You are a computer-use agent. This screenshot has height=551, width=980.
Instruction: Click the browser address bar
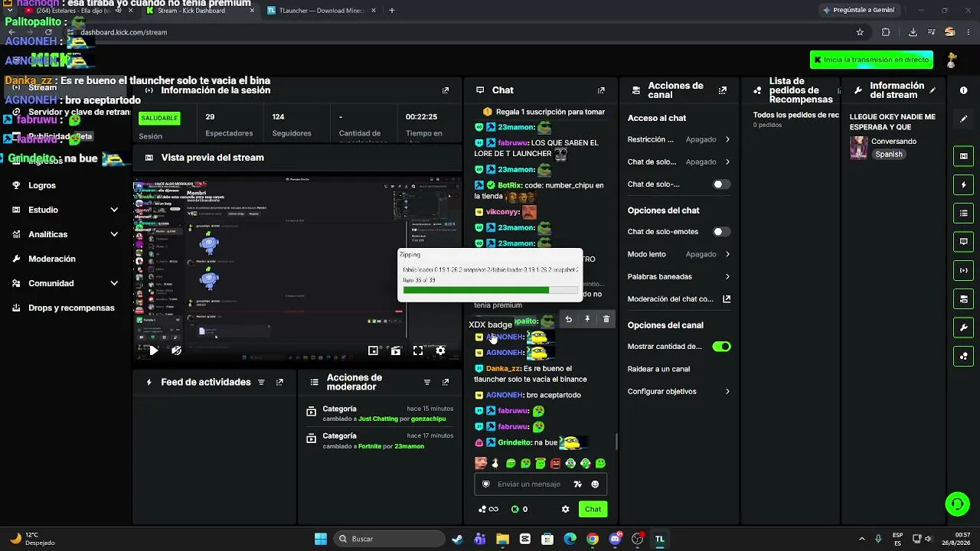pyautogui.click(x=459, y=32)
